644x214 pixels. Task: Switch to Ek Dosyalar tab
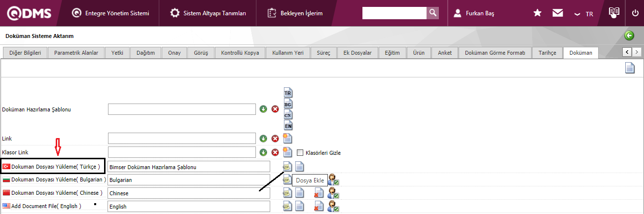[x=358, y=53]
